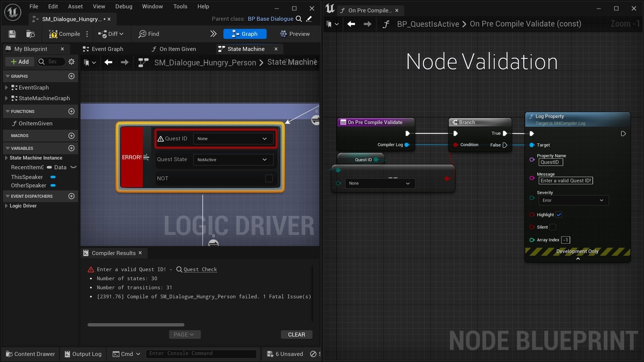Open the Quest State dropdown showing NotActive
Image resolution: width=644 pixels, height=362 pixels.
point(232,159)
